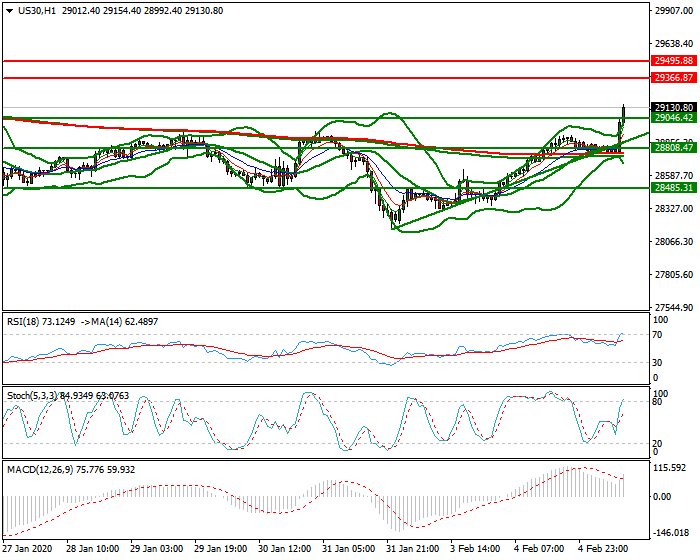Select the US30,H1 symbol label

pos(37,11)
